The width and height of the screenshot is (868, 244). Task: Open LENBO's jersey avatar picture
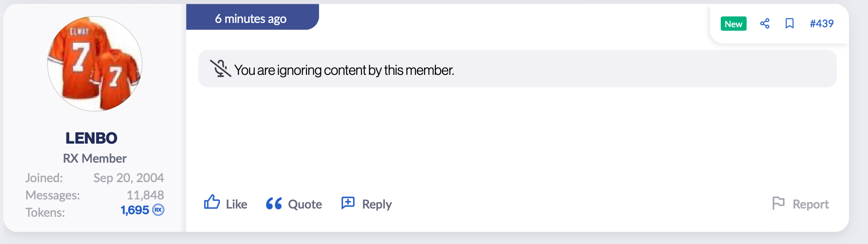[x=95, y=64]
